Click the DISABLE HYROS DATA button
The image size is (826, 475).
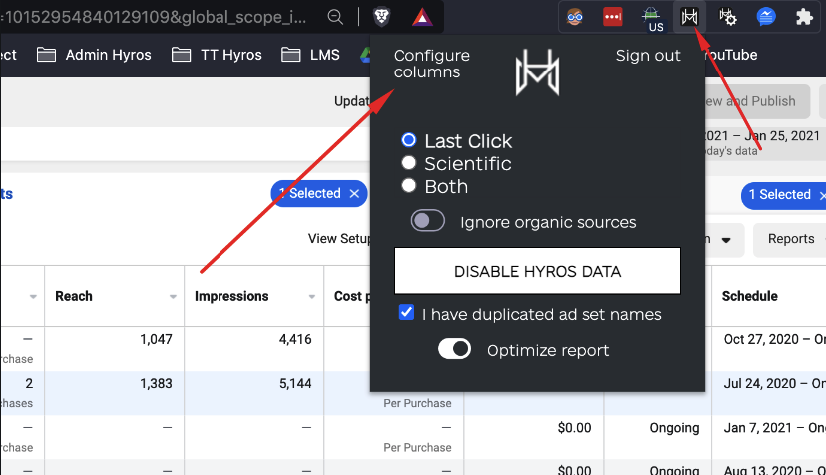[x=537, y=271]
